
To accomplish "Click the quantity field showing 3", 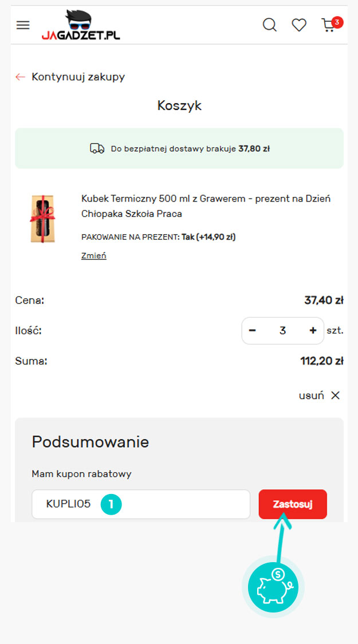I will coord(282,331).
